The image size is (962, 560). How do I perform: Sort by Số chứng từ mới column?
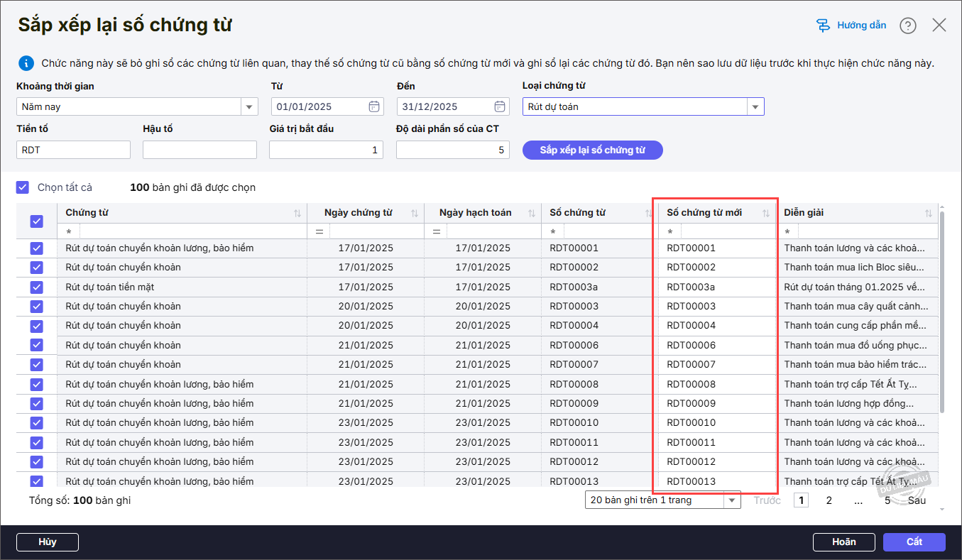[766, 214]
